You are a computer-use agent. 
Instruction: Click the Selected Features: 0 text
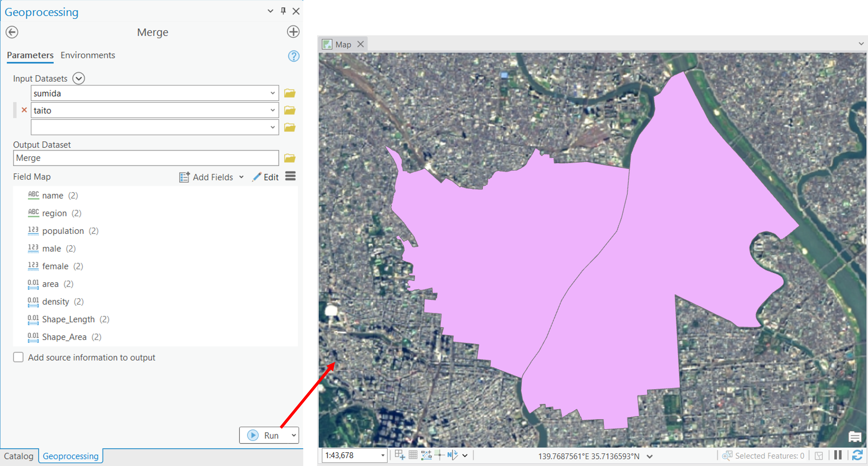coord(770,456)
